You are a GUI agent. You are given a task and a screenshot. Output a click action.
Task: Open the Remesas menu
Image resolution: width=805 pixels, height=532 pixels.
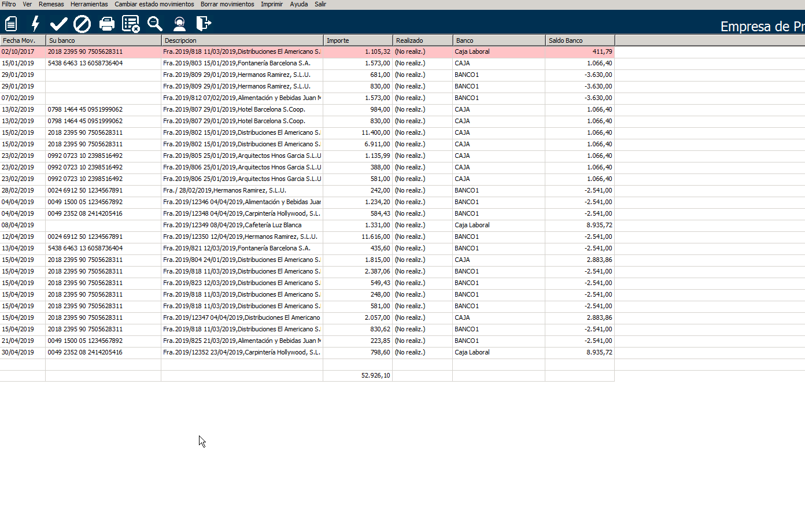coord(51,4)
